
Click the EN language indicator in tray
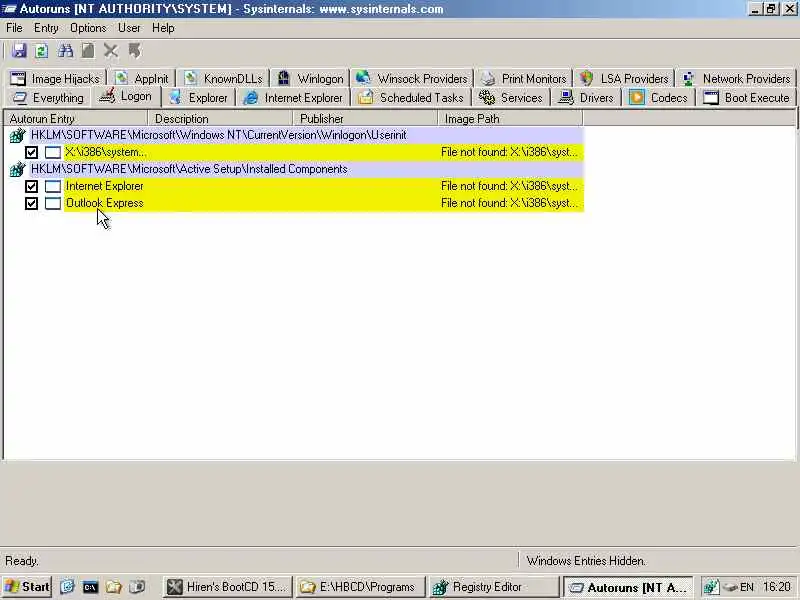pos(747,587)
